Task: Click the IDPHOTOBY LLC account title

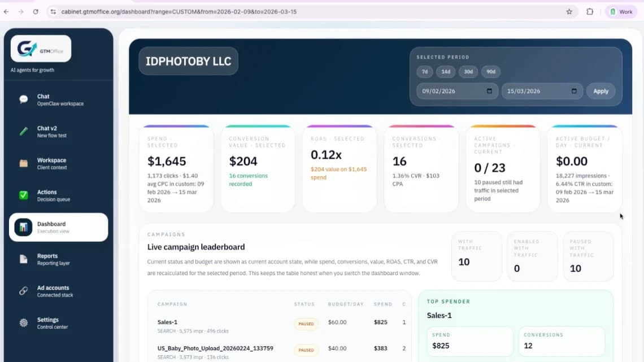Action: point(189,61)
